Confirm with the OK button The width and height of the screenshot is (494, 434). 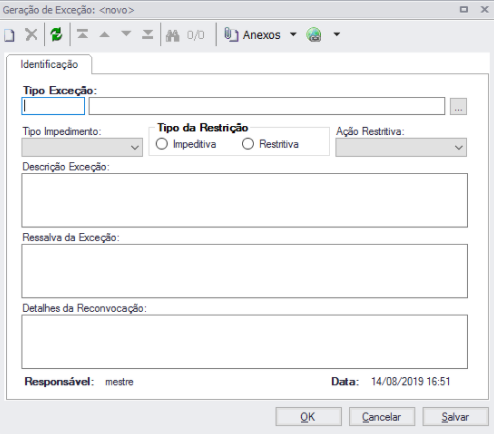tap(308, 417)
